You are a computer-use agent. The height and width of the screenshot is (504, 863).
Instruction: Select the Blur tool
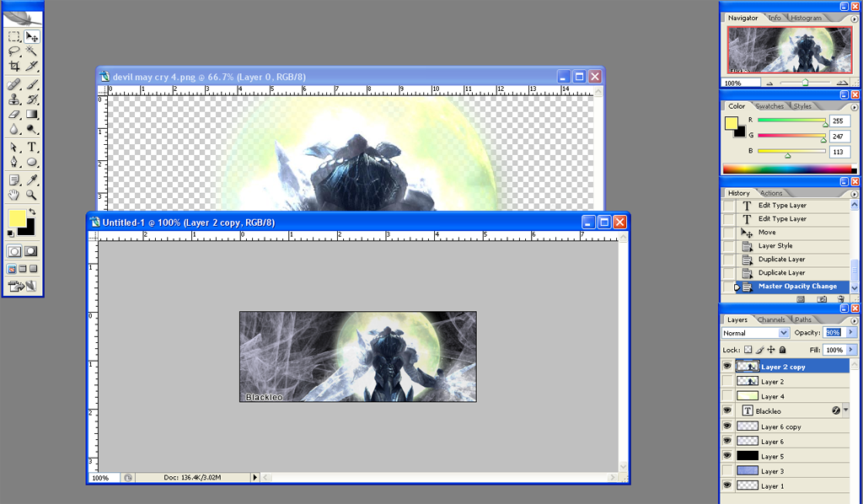14,129
